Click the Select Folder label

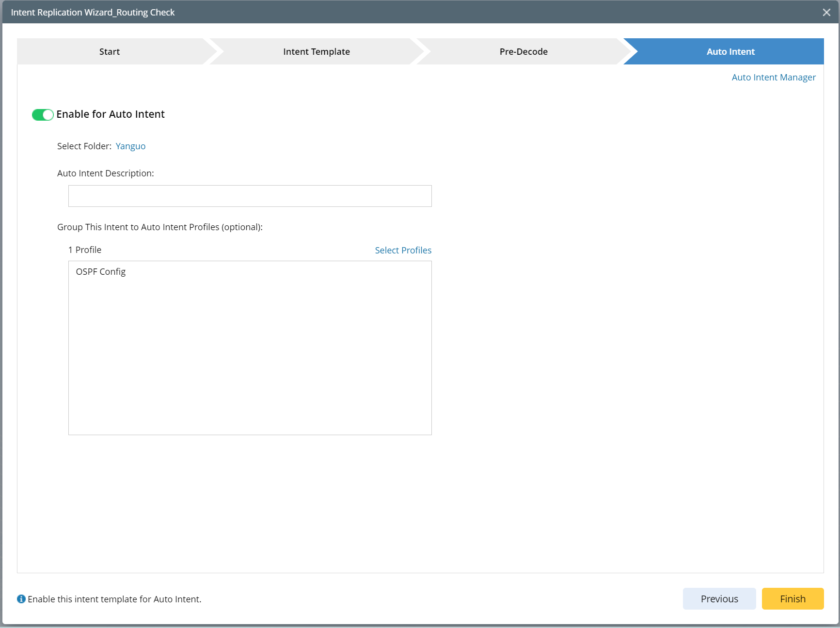pos(84,146)
